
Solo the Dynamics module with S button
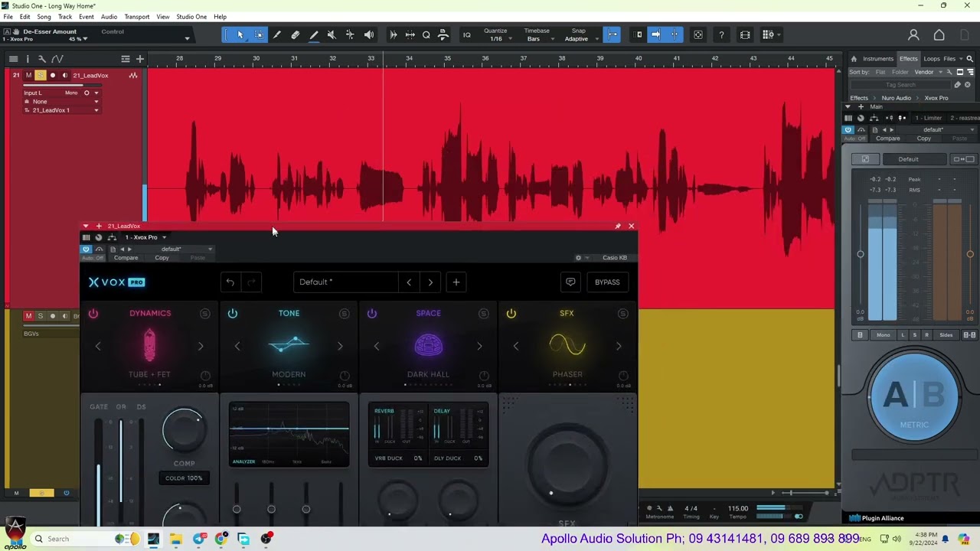(205, 314)
